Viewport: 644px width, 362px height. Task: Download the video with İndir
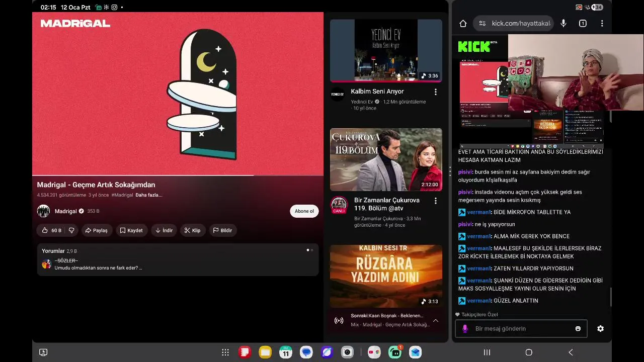pyautogui.click(x=164, y=230)
